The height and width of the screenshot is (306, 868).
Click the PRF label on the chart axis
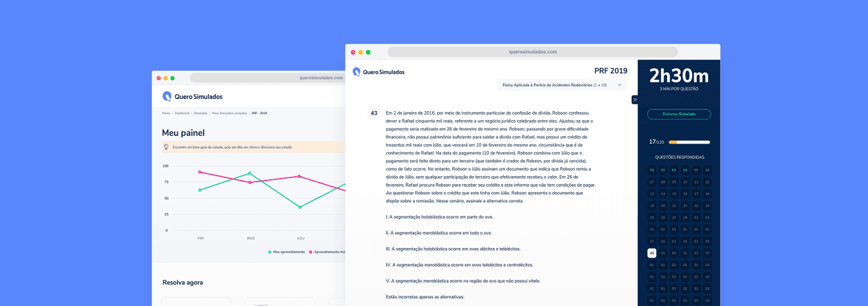(200, 238)
